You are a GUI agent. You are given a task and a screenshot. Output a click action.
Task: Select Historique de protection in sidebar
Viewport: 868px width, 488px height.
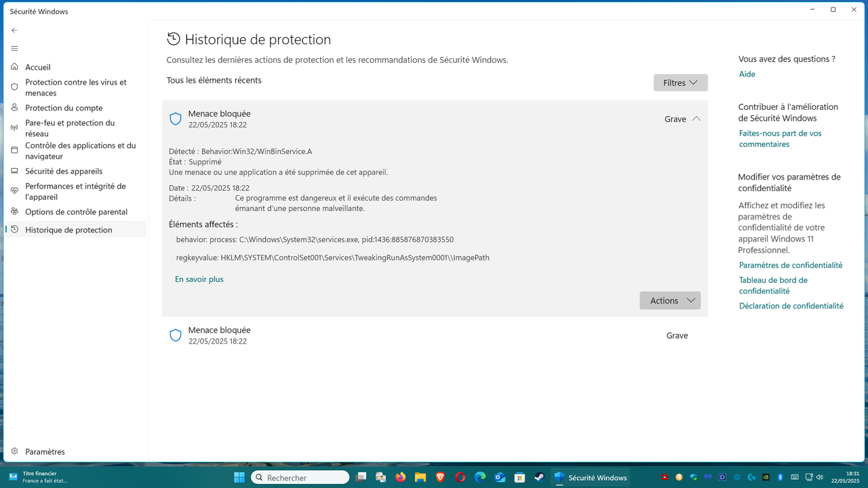(x=75, y=230)
